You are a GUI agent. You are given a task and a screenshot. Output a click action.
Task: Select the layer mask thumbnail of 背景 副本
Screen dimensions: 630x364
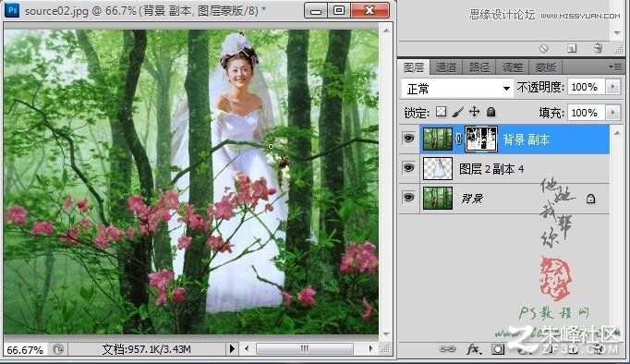click(x=481, y=139)
